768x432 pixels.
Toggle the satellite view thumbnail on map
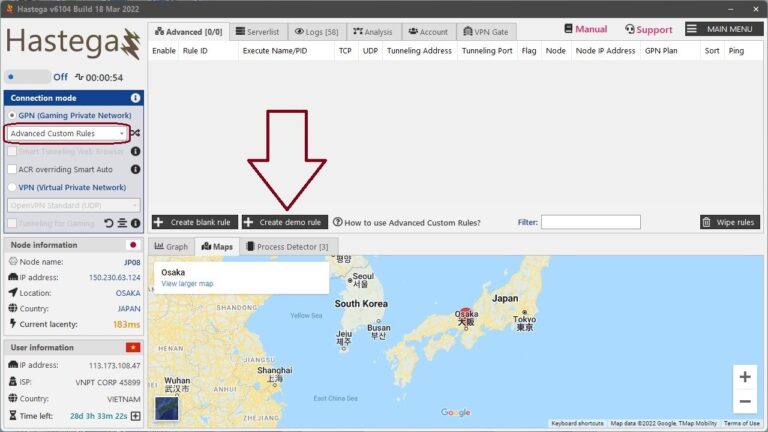[167, 408]
